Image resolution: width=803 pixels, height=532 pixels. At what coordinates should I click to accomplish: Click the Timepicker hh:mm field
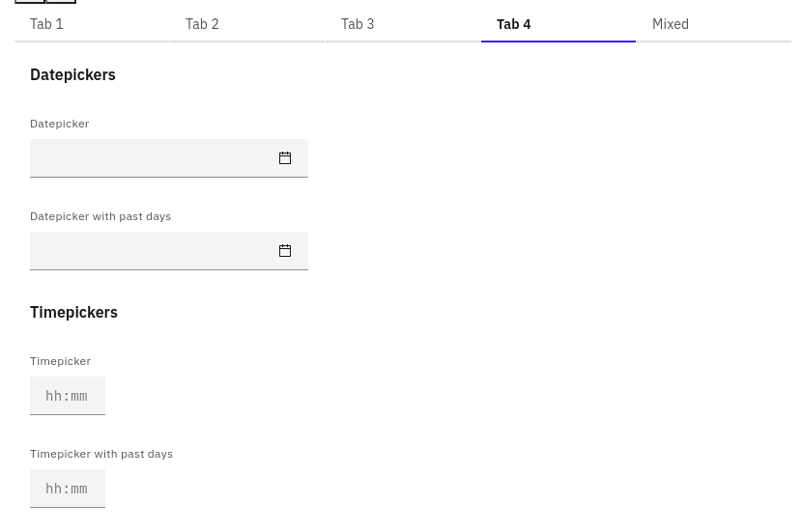[68, 396]
